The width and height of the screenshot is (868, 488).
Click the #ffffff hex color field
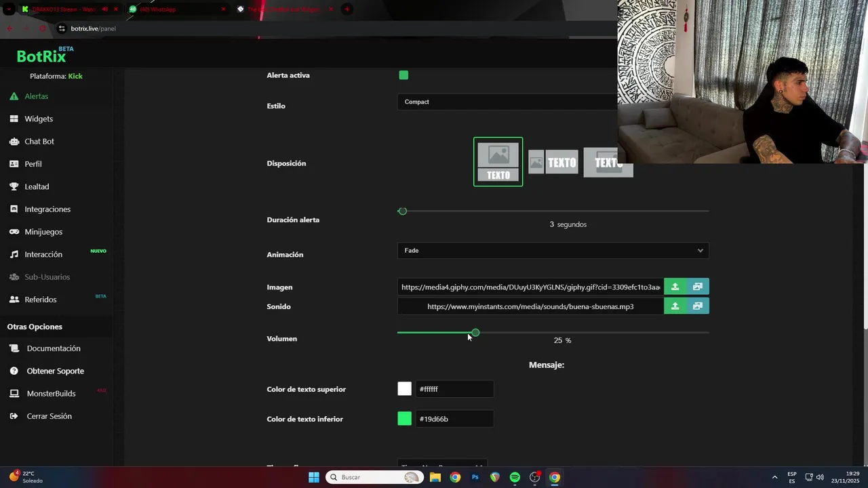point(454,389)
